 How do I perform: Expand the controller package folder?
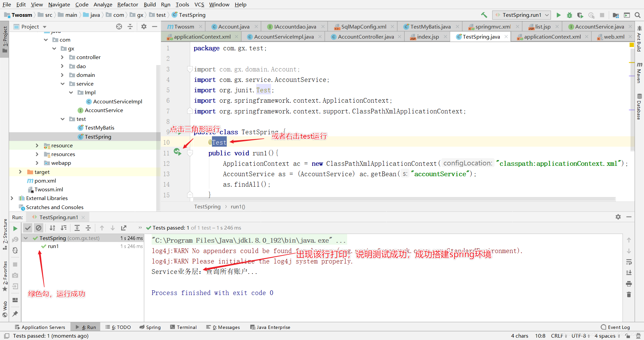62,57
